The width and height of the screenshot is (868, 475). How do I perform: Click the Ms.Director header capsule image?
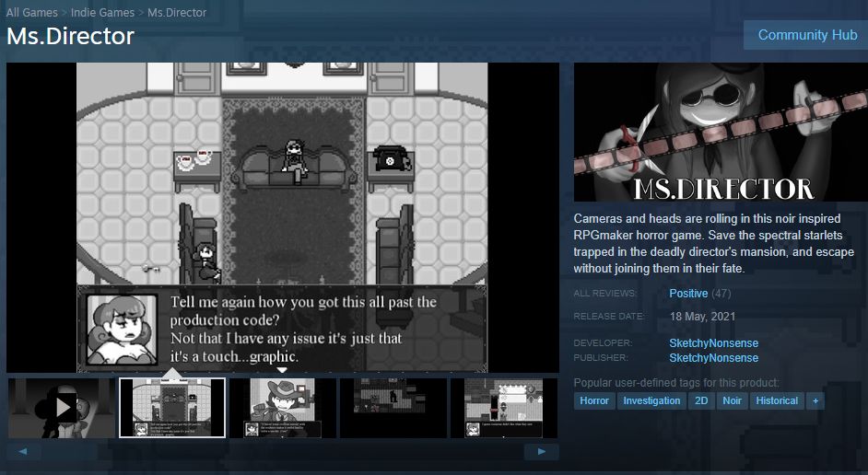tap(721, 132)
